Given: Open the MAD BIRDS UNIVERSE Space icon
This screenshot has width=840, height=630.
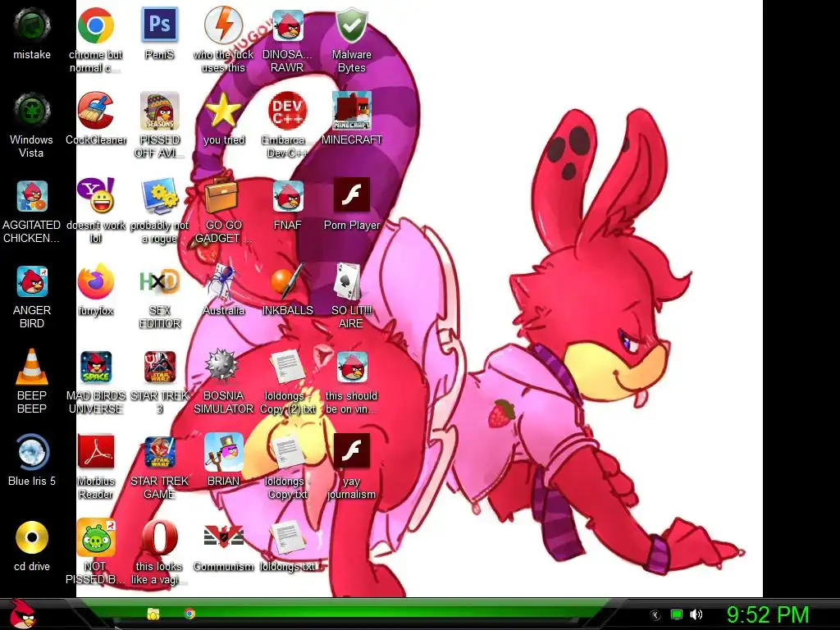Looking at the screenshot, I should click(95, 367).
